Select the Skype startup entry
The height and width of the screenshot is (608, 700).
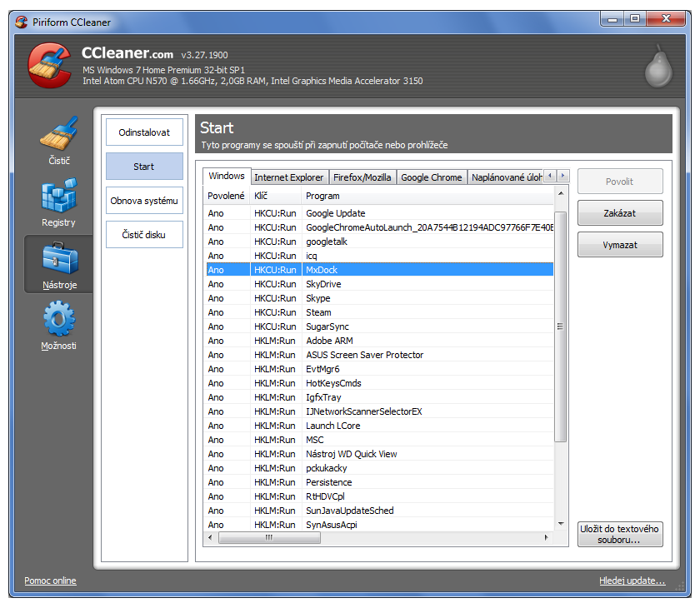(379, 298)
